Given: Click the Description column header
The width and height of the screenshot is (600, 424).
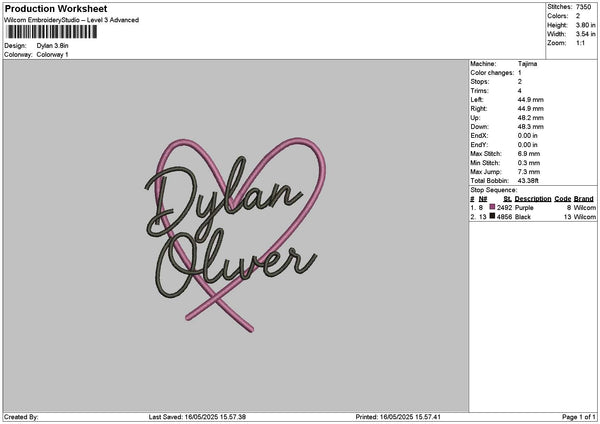Looking at the screenshot, I should pos(533,199).
